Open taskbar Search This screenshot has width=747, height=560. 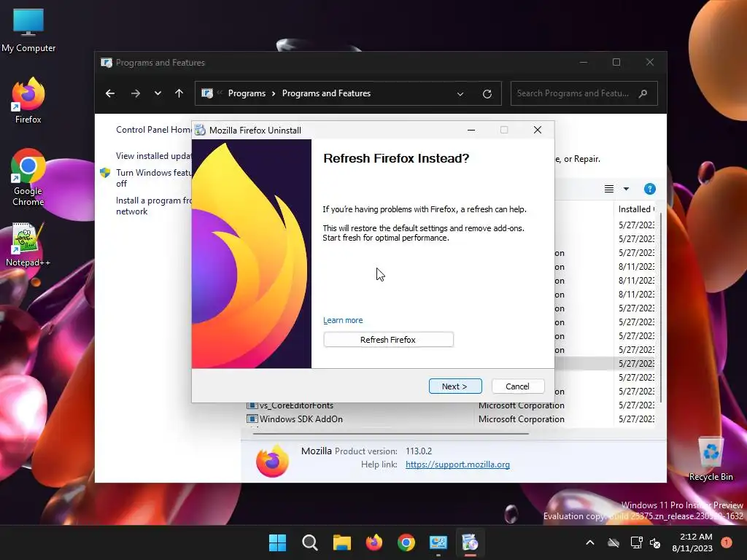coord(309,542)
